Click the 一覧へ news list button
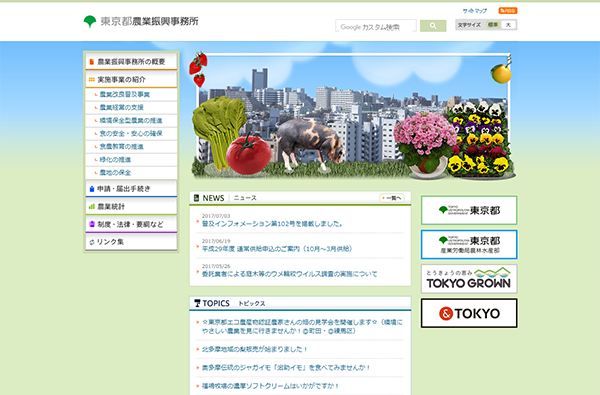The height and width of the screenshot is (395, 600). click(392, 198)
